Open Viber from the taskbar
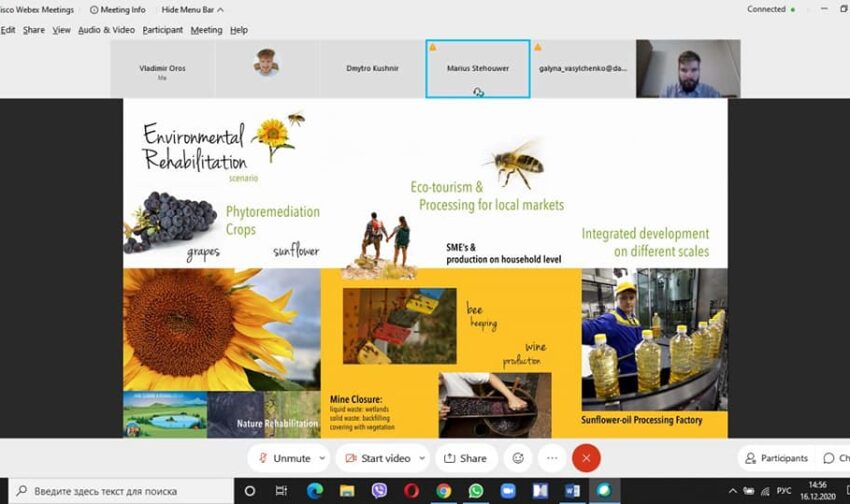 [x=379, y=491]
